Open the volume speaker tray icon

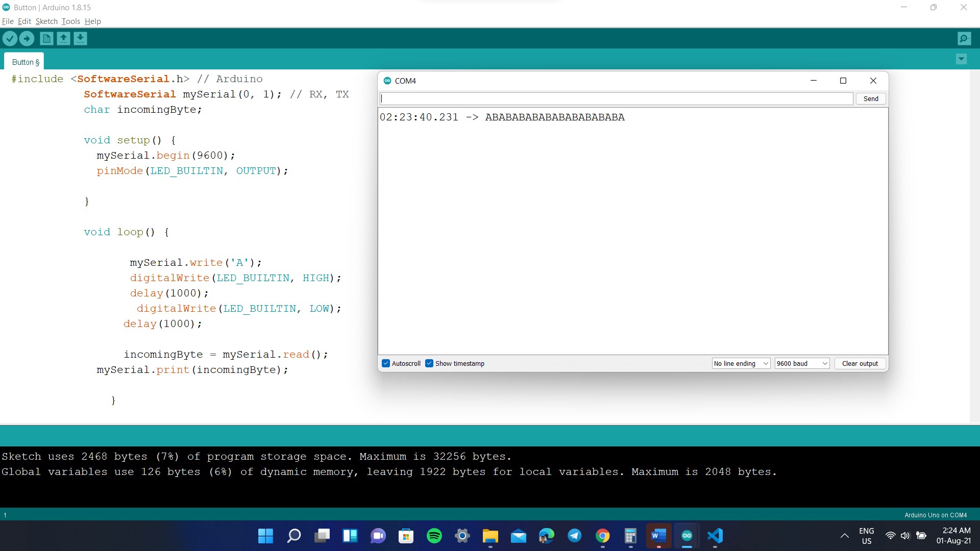905,536
